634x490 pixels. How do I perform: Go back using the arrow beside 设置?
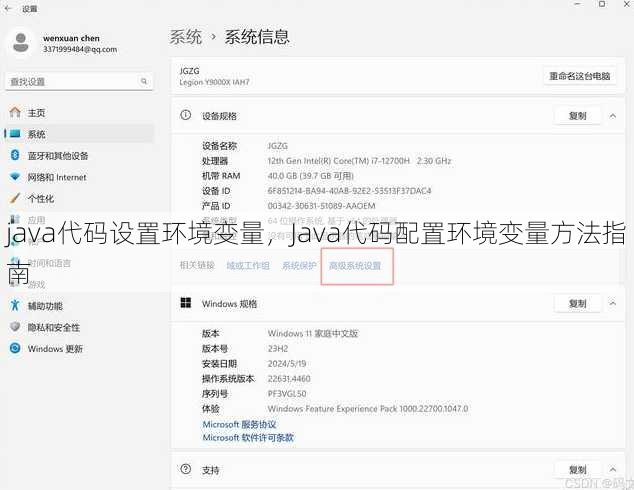(8, 8)
